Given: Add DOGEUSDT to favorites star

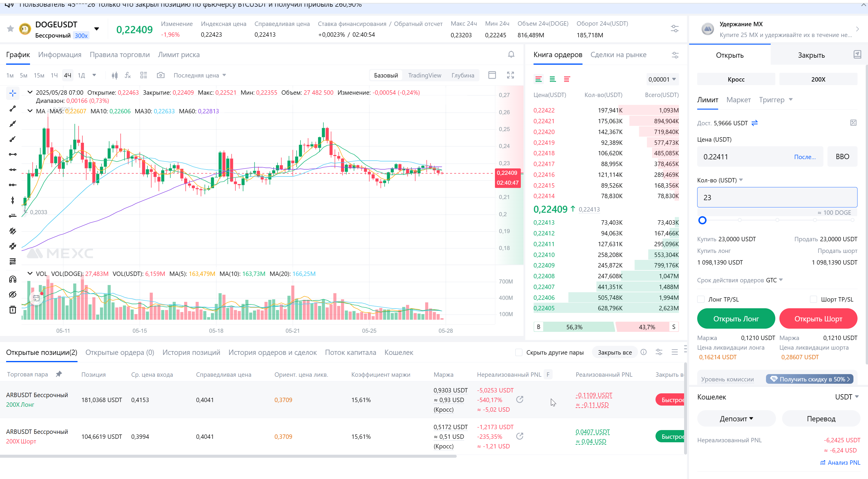Looking at the screenshot, I should tap(10, 29).
